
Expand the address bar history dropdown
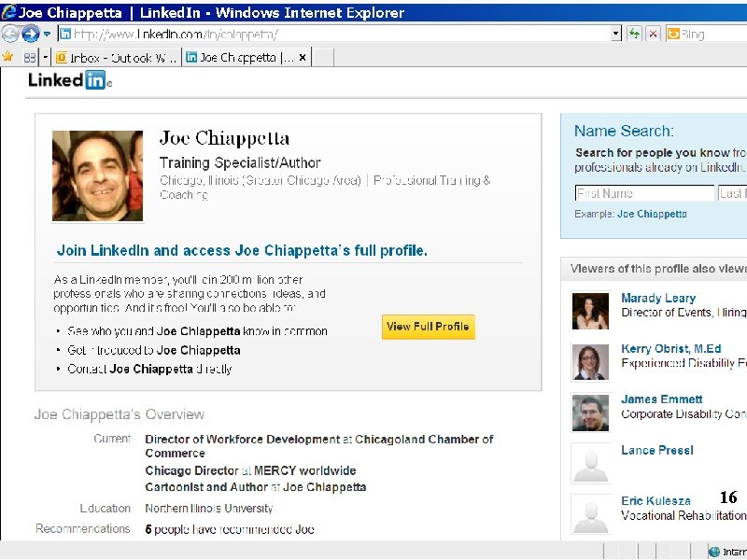click(x=616, y=34)
